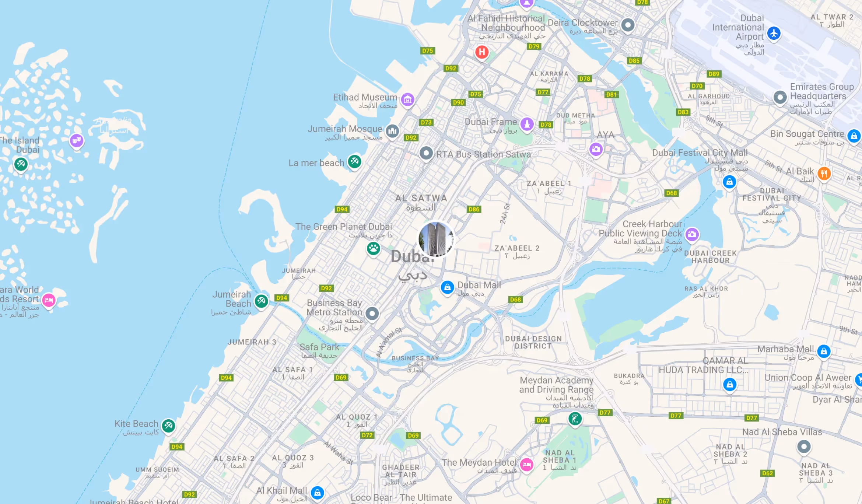Open the Dubai Festival City Mall pin
The image size is (862, 504).
point(729,182)
